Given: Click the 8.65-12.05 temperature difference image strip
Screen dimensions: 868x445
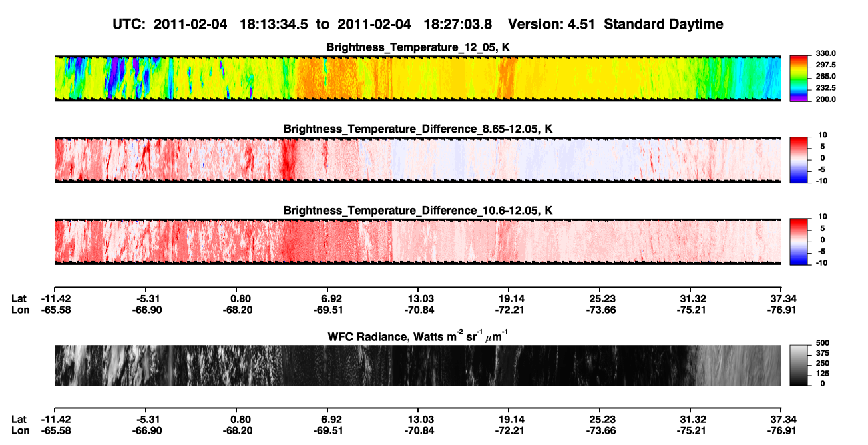Looking at the screenshot, I should click(x=418, y=160).
